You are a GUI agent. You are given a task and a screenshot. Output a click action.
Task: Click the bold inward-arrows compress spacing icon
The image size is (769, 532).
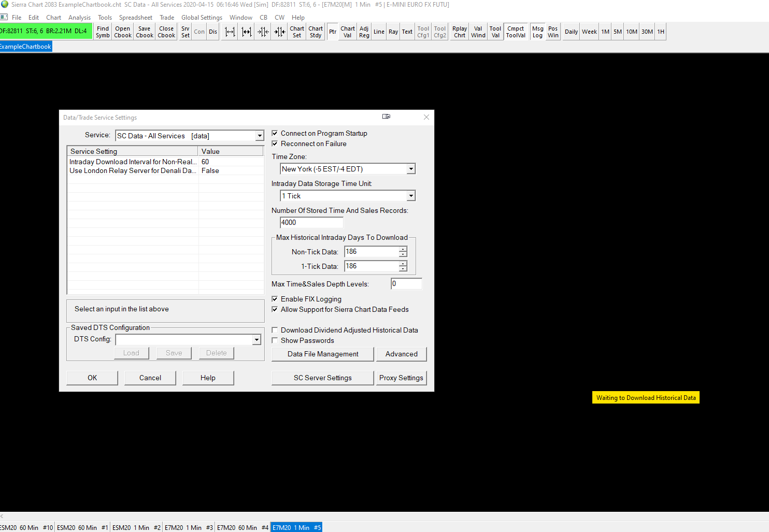280,32
